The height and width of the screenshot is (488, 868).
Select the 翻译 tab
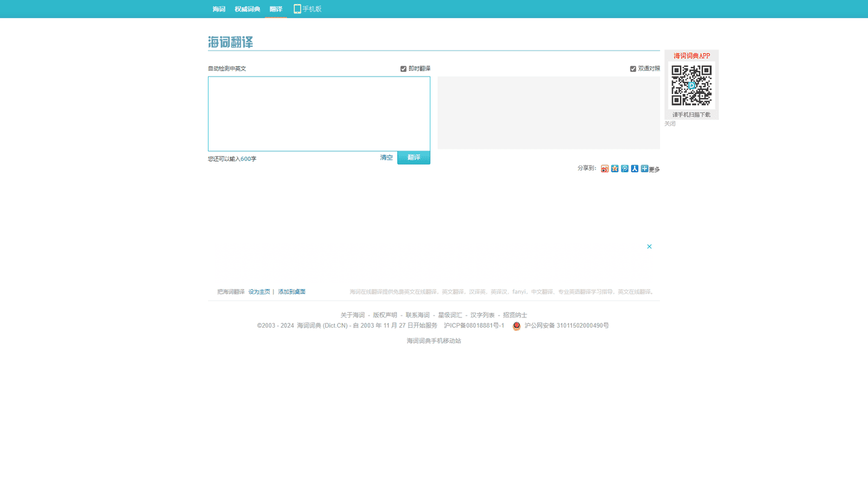point(276,9)
